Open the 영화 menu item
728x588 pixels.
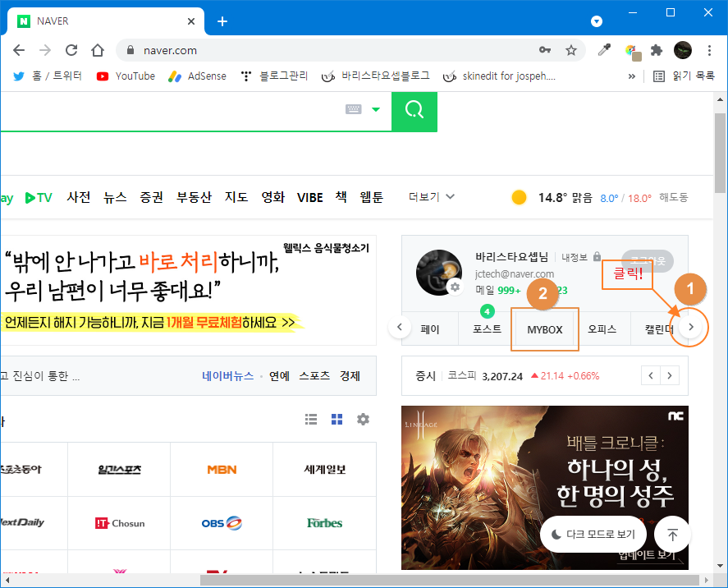tap(273, 197)
